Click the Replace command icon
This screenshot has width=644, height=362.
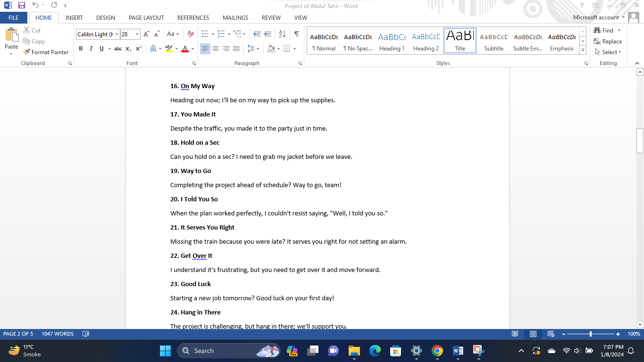608,41
